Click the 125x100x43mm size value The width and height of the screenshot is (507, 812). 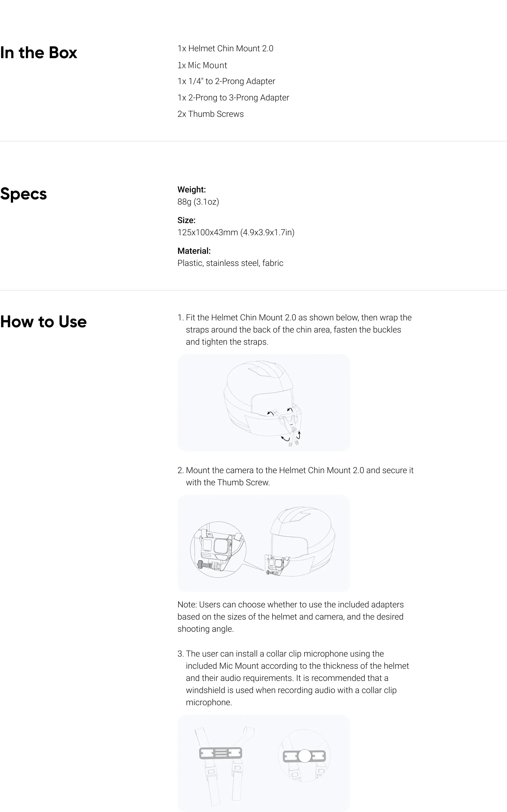(236, 233)
